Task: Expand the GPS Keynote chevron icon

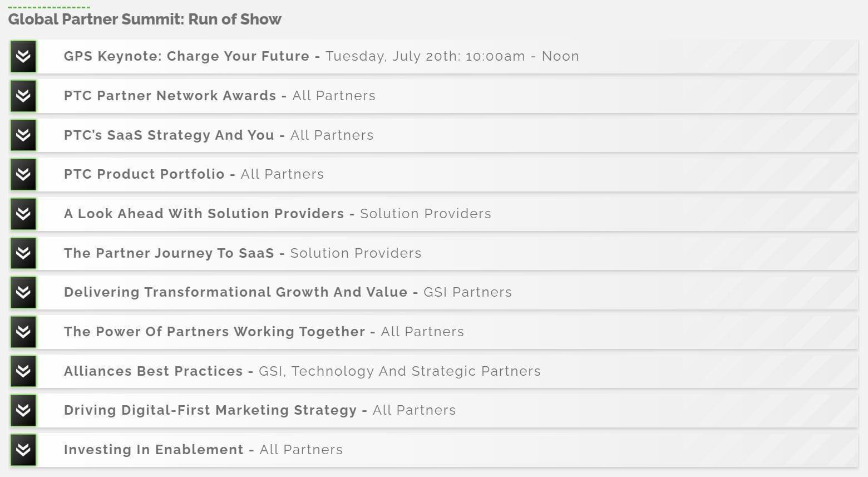Action: 23,56
